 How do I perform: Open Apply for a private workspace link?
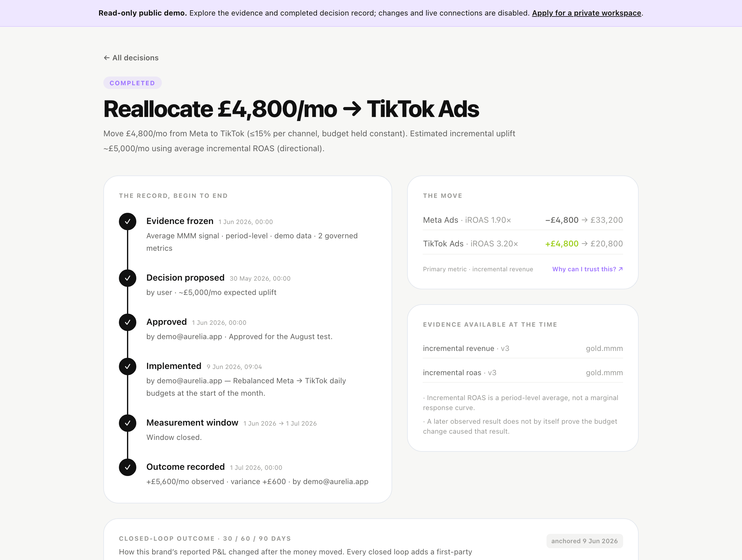tap(586, 13)
